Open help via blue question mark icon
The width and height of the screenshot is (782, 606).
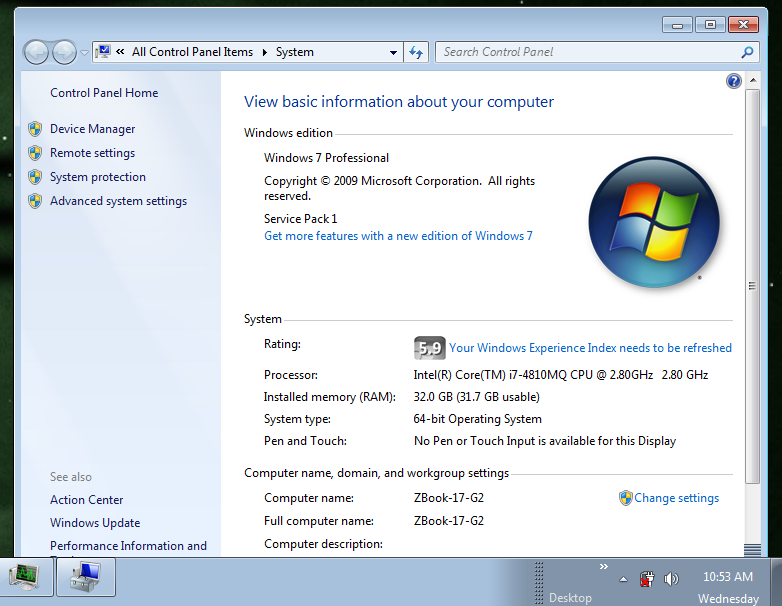coord(734,81)
